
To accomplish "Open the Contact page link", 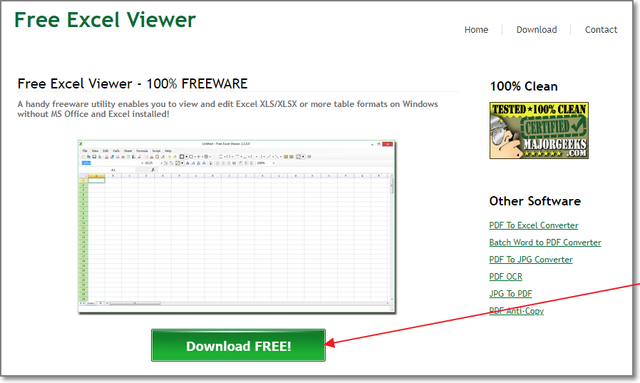I will pyautogui.click(x=601, y=30).
